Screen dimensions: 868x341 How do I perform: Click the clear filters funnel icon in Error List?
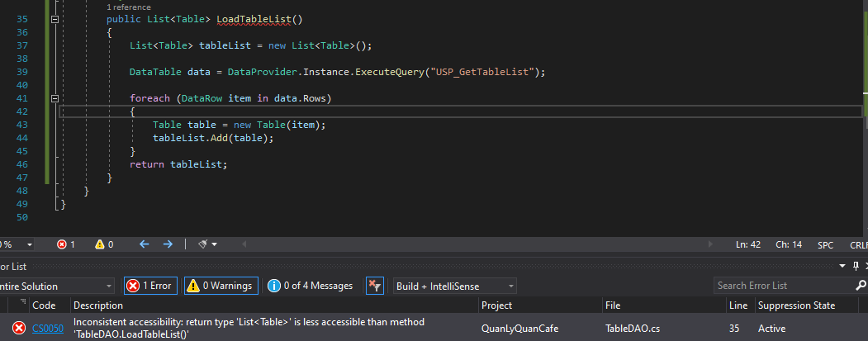[x=374, y=286]
